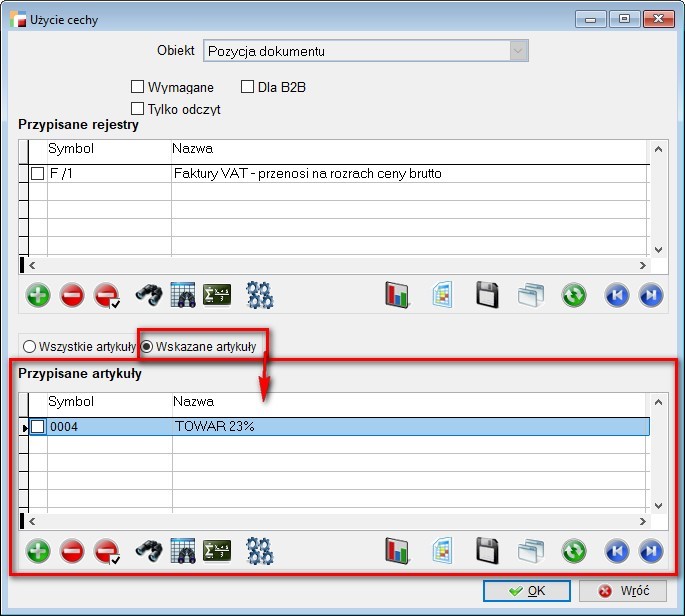
Task: Open report sheet icon in Przypisane artykuły toolbar
Action: point(442,551)
